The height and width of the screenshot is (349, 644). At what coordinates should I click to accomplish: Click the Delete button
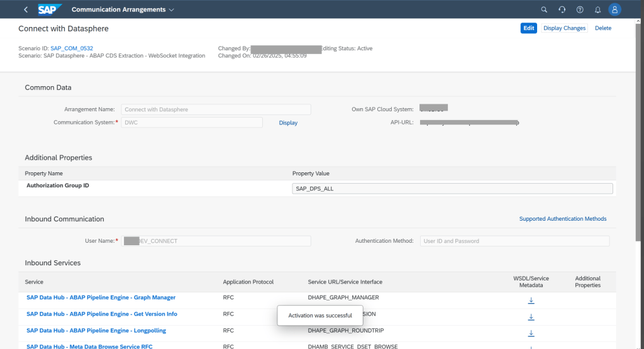[x=602, y=28]
